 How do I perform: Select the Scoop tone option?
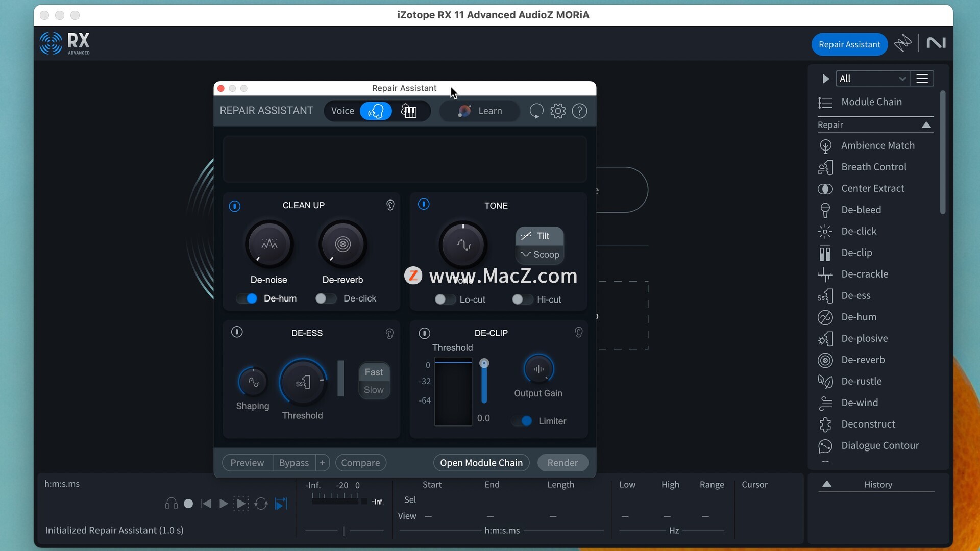(540, 254)
